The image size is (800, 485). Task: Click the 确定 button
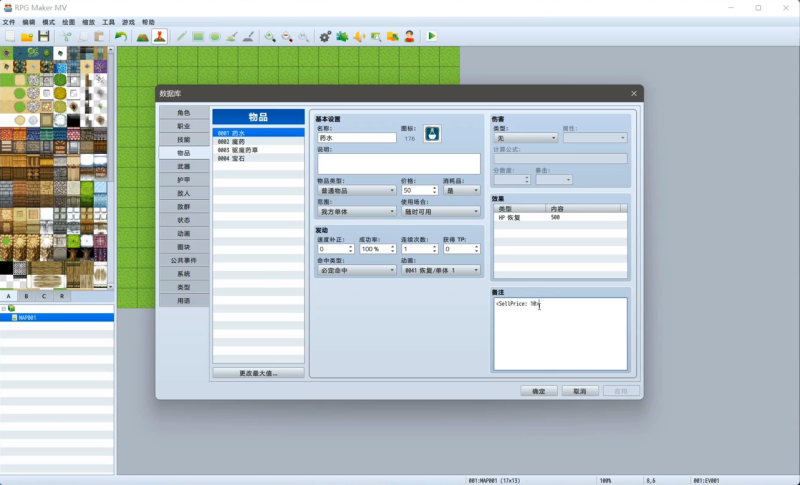click(539, 391)
